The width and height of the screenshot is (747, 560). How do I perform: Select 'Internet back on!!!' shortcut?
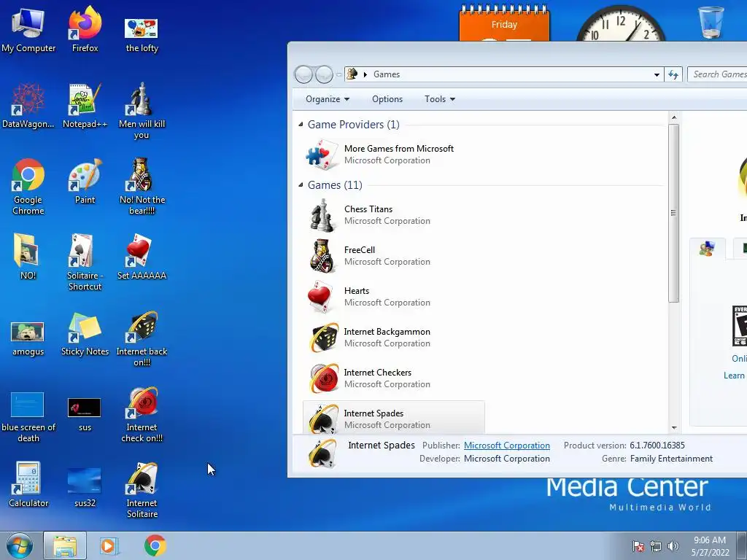click(x=142, y=338)
